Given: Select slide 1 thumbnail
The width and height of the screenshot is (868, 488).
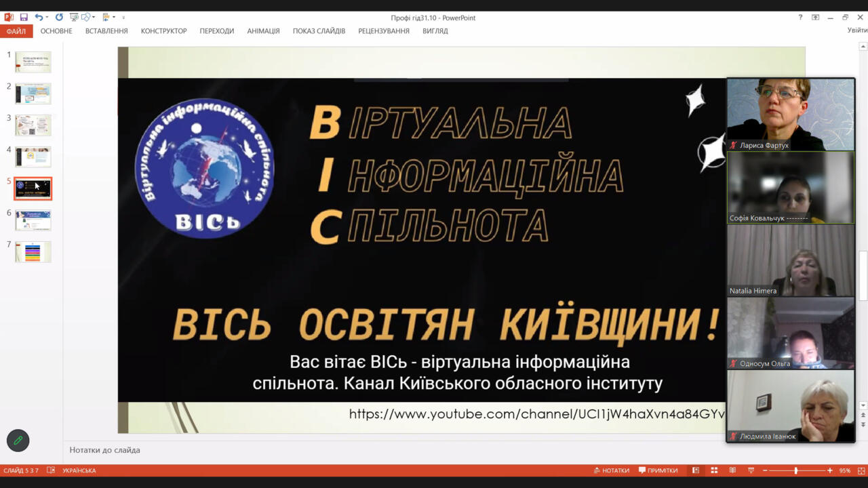Looking at the screenshot, I should coord(33,62).
